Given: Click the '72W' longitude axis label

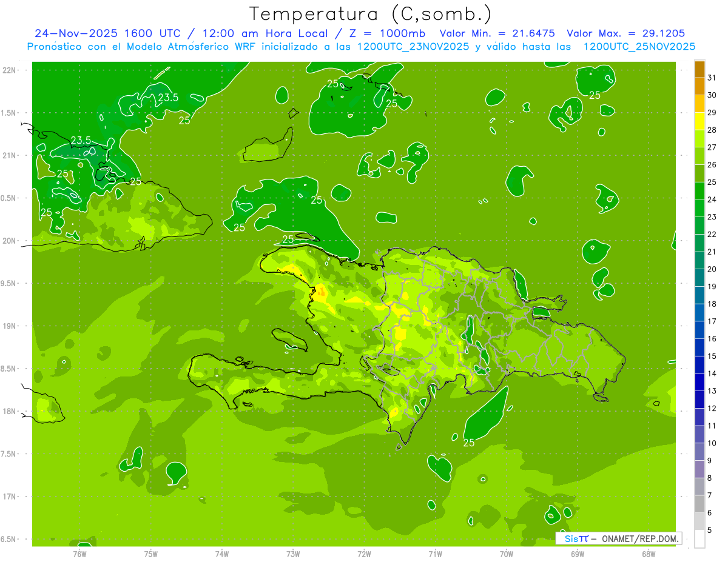Looking at the screenshot, I should [364, 554].
